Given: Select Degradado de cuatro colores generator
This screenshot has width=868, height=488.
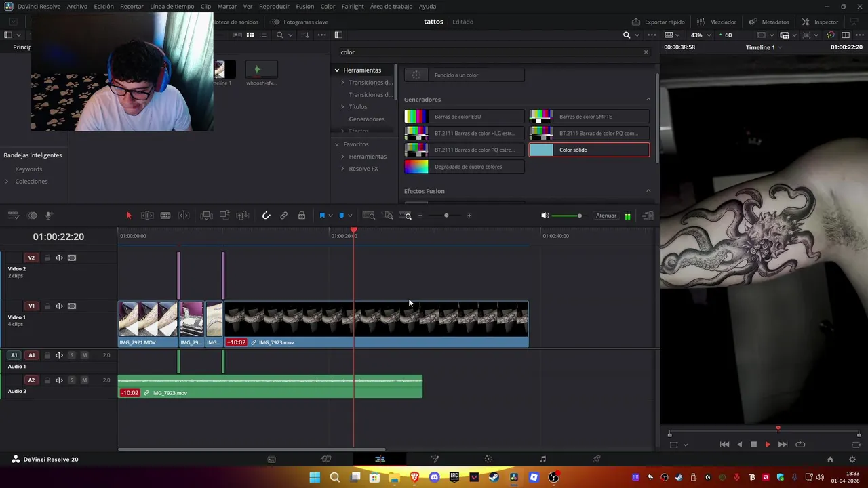Looking at the screenshot, I should click(464, 167).
